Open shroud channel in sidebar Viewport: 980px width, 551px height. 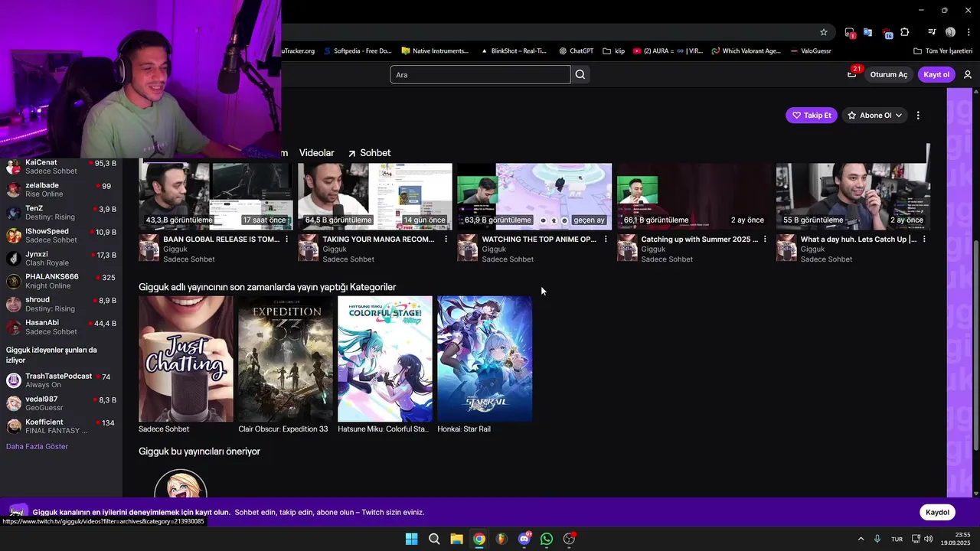[61, 305]
